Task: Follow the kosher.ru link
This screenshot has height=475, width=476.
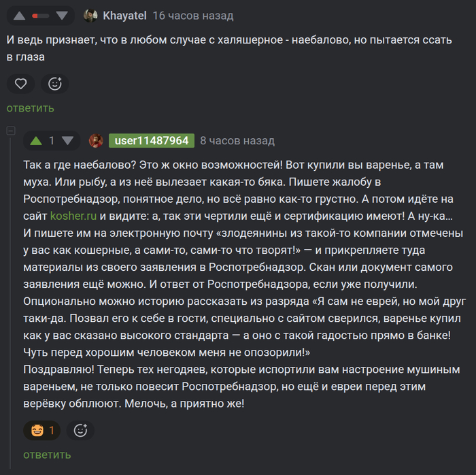Action: point(73,217)
